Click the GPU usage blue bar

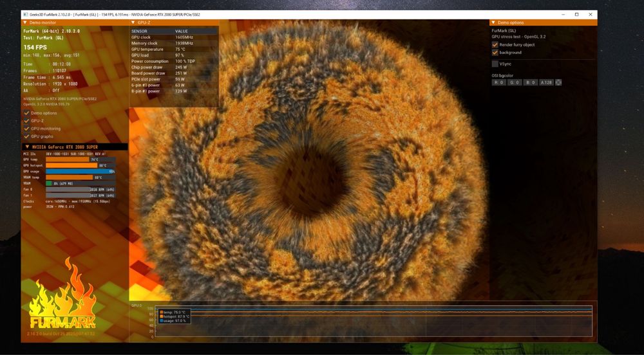pos(80,171)
